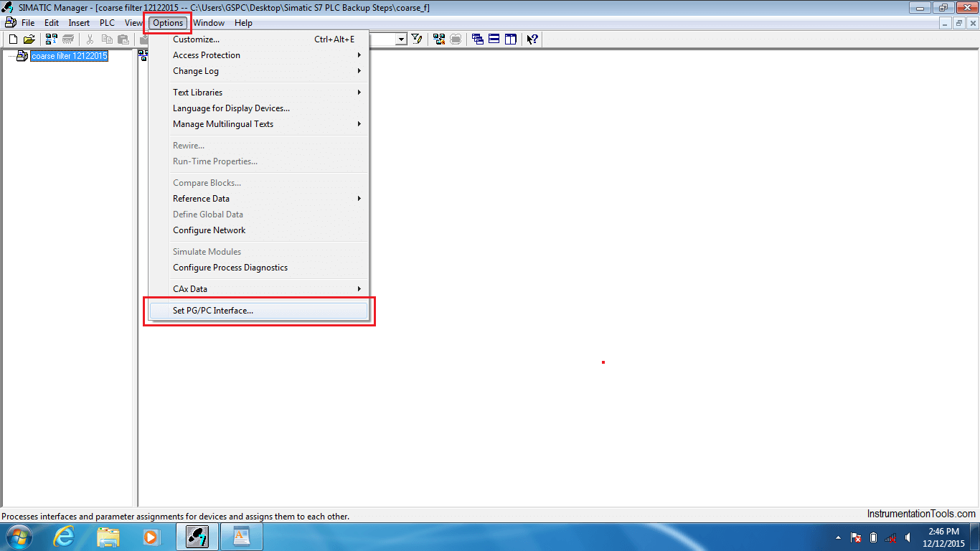
Task: Switch to the document editor taskbar button
Action: click(x=241, y=536)
